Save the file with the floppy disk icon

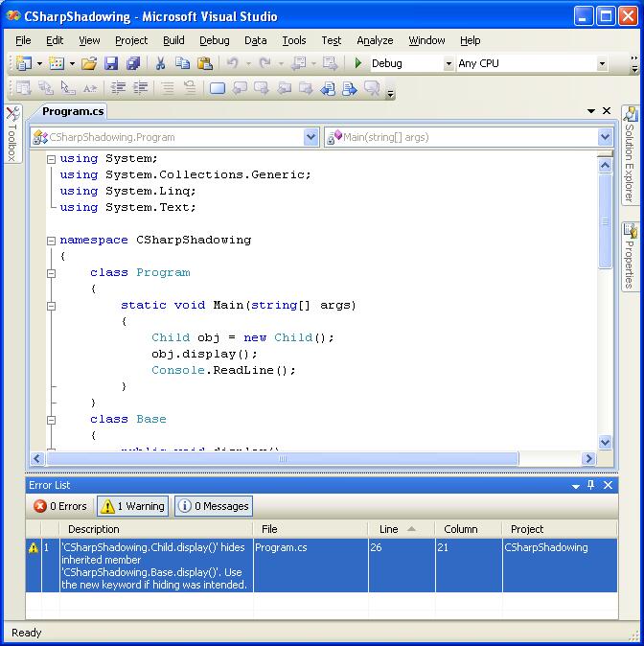111,63
